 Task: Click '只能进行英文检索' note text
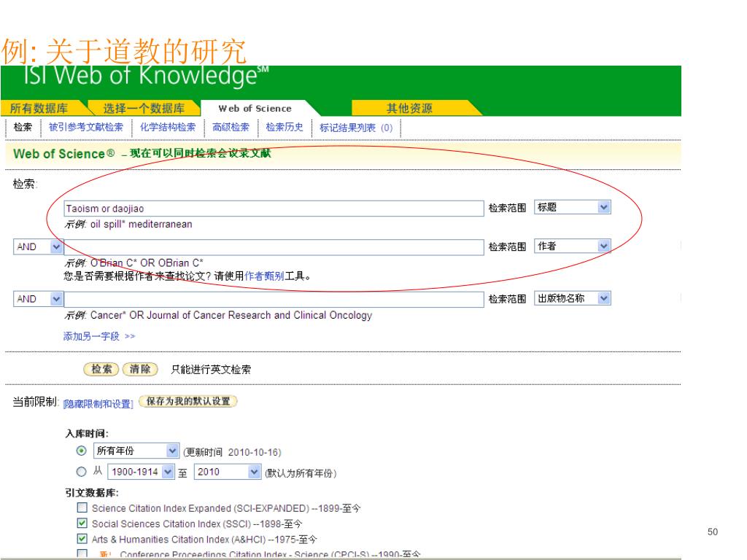coord(211,370)
